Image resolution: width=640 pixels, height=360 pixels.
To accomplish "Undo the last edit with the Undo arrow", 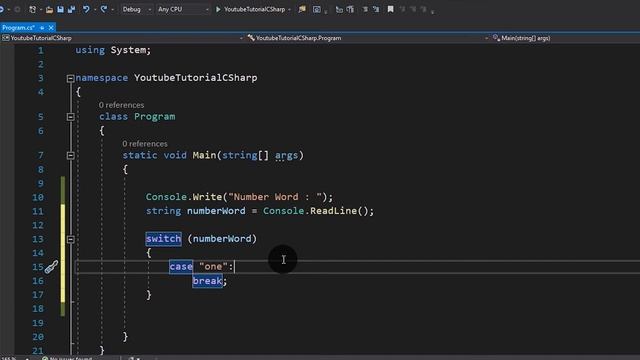I will [x=86, y=9].
